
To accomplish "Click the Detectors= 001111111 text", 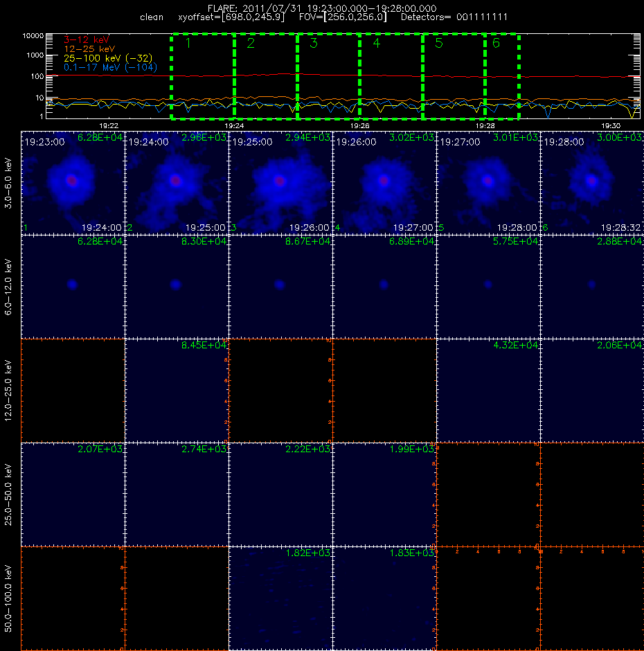I will click(x=454, y=17).
